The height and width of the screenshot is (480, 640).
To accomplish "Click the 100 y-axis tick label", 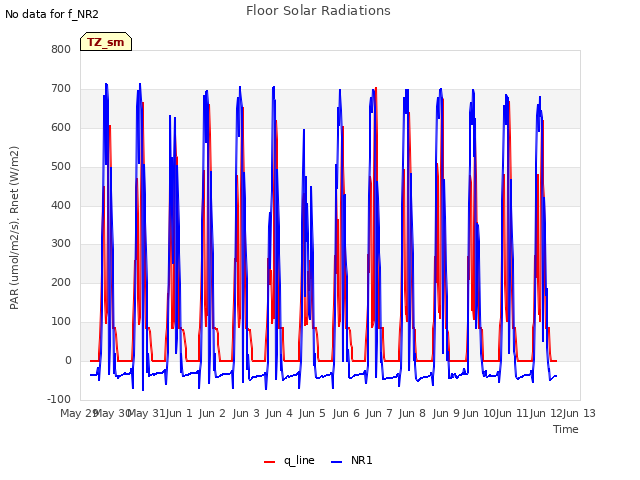I will tap(61, 322).
